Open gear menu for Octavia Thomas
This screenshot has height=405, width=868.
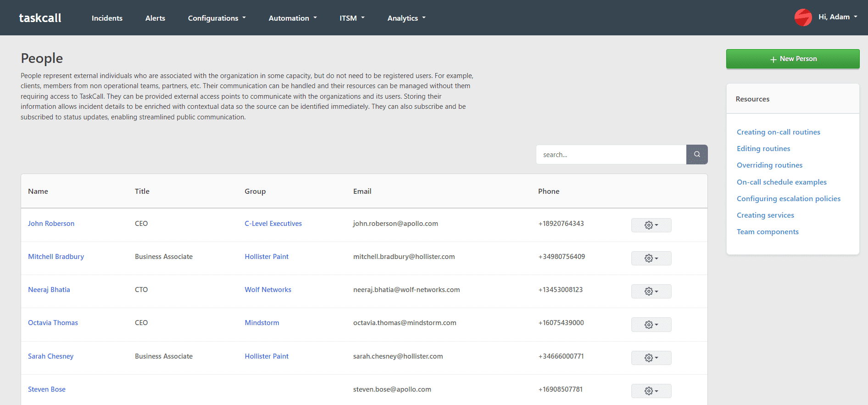click(x=651, y=325)
